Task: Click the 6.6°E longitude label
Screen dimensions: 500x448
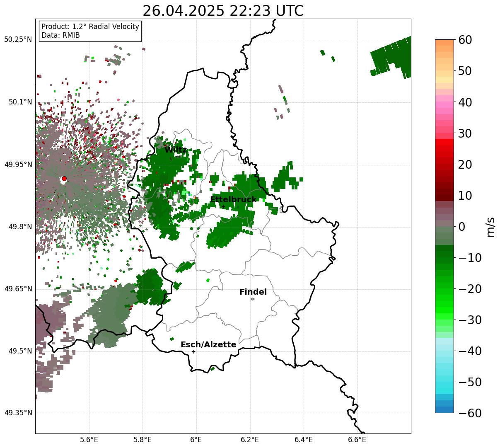Action: tap(357, 440)
